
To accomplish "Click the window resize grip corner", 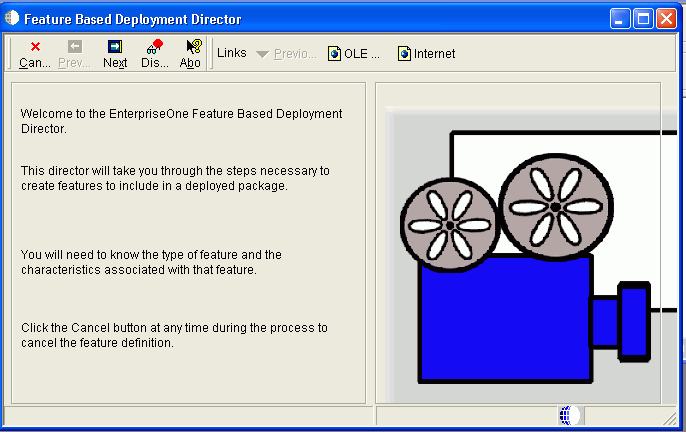I will 670,419.
